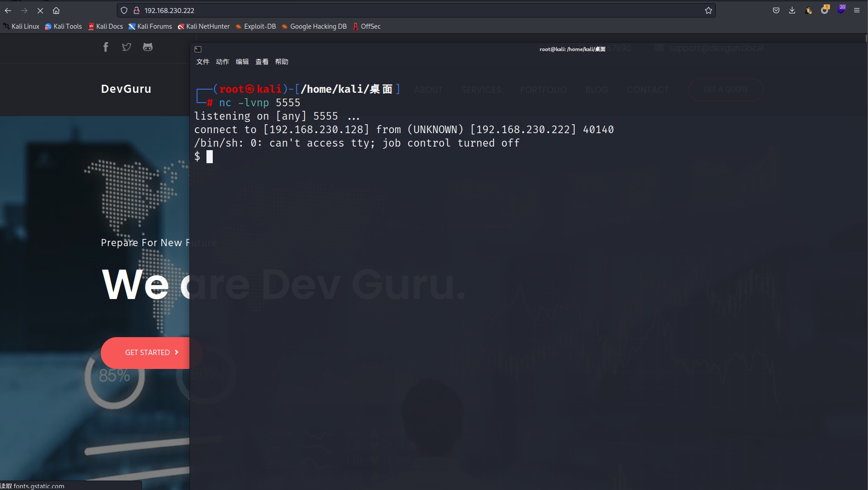Click the "can't access tty" message line
The width and height of the screenshot is (868, 490).
click(x=357, y=143)
